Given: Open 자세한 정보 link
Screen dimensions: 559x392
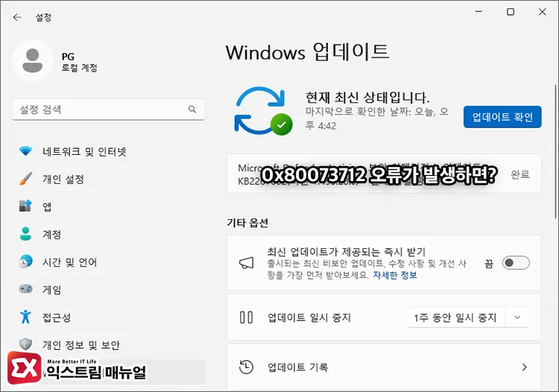Looking at the screenshot, I should click(395, 275).
